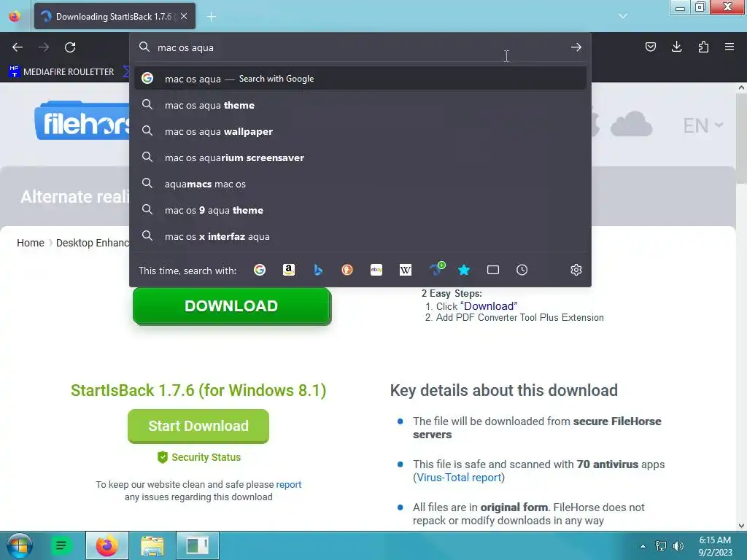Click the taskbar clock 6:15 AM
The image size is (747, 560).
point(715,545)
